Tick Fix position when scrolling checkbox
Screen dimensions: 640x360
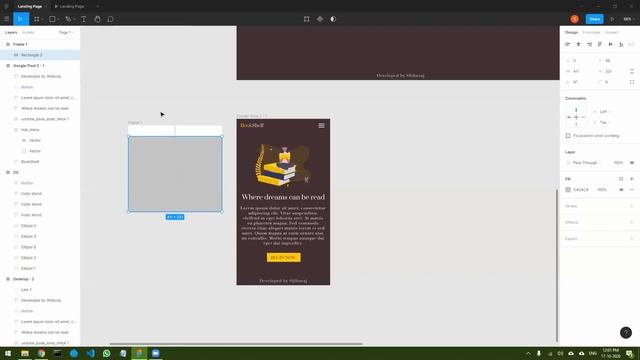point(568,136)
